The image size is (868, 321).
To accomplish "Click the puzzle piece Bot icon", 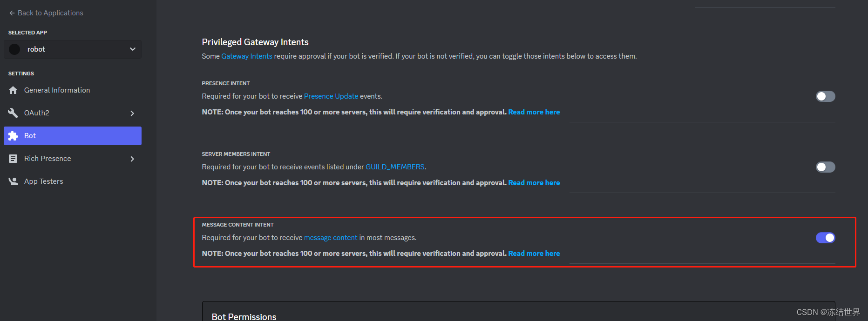I will coord(13,136).
